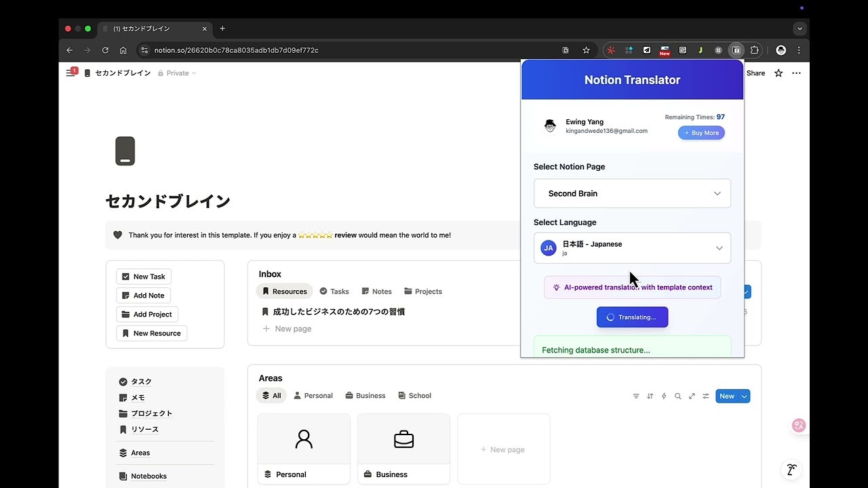Switch to the Projects tab in Inbox

[x=422, y=291]
